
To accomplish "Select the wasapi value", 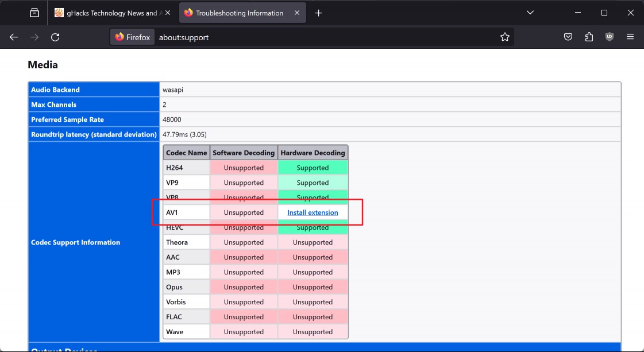I will [173, 90].
